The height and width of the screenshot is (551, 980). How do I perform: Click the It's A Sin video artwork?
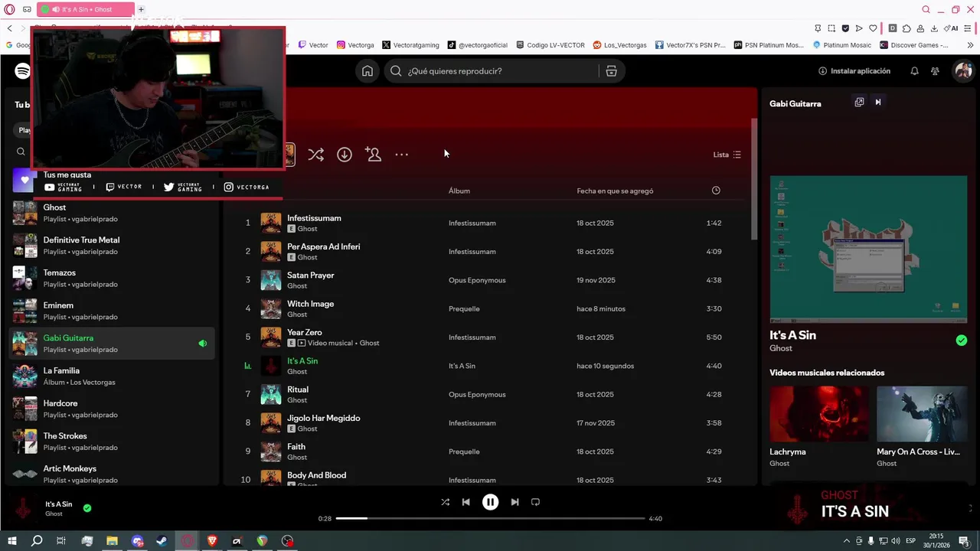tap(868, 249)
